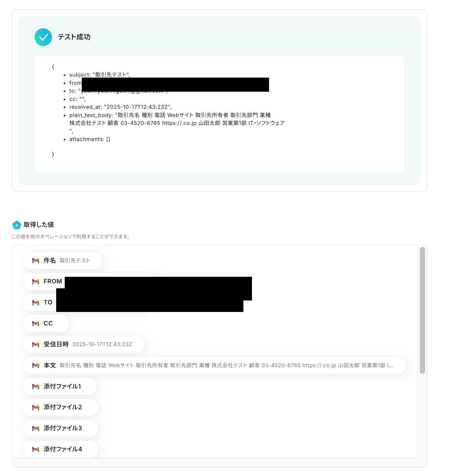Select the CC value chip

point(46,323)
